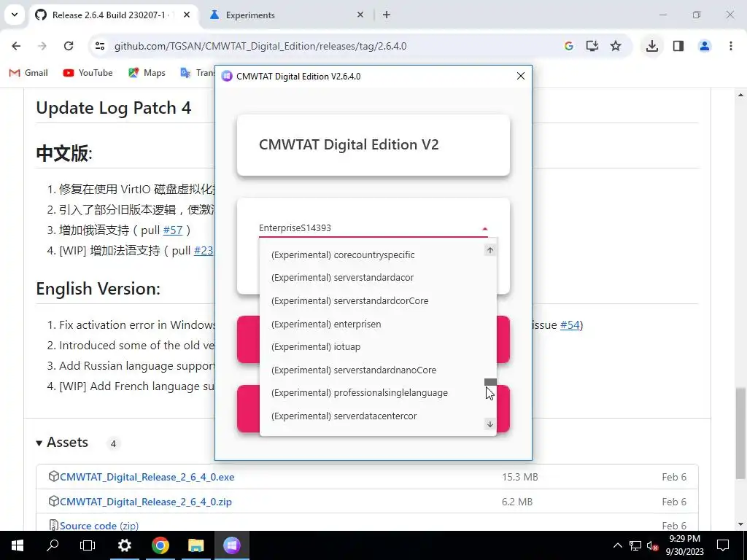The height and width of the screenshot is (560, 747).
Task: Open Maps bookmark
Action: 147,73
